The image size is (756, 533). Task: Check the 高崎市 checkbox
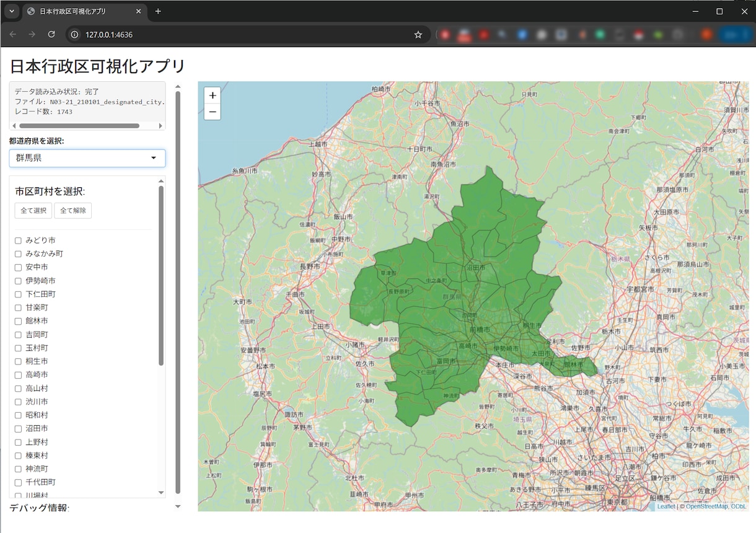point(19,375)
